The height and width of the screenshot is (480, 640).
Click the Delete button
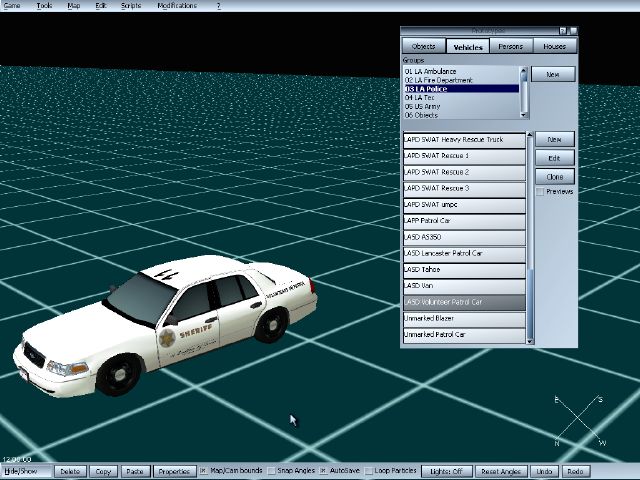point(70,471)
